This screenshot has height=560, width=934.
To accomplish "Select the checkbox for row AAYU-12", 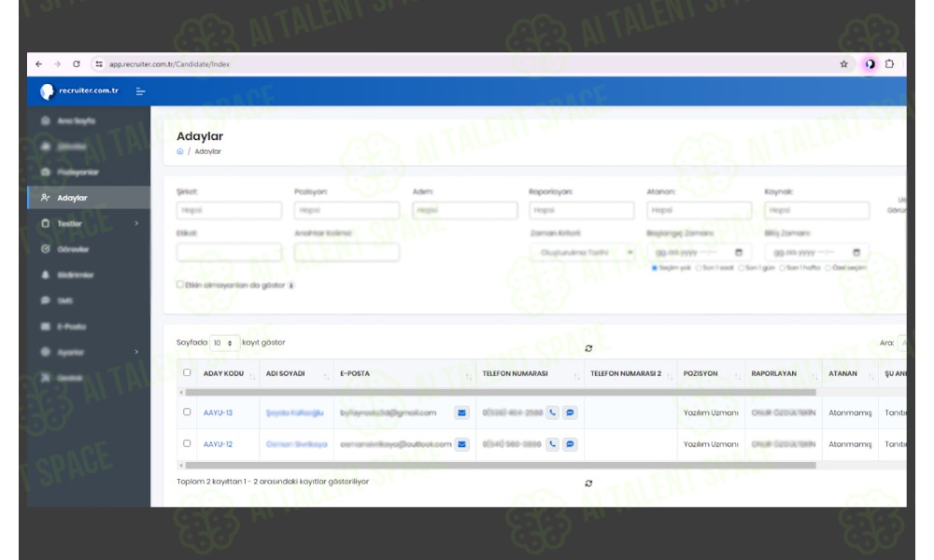I will 187,443.
